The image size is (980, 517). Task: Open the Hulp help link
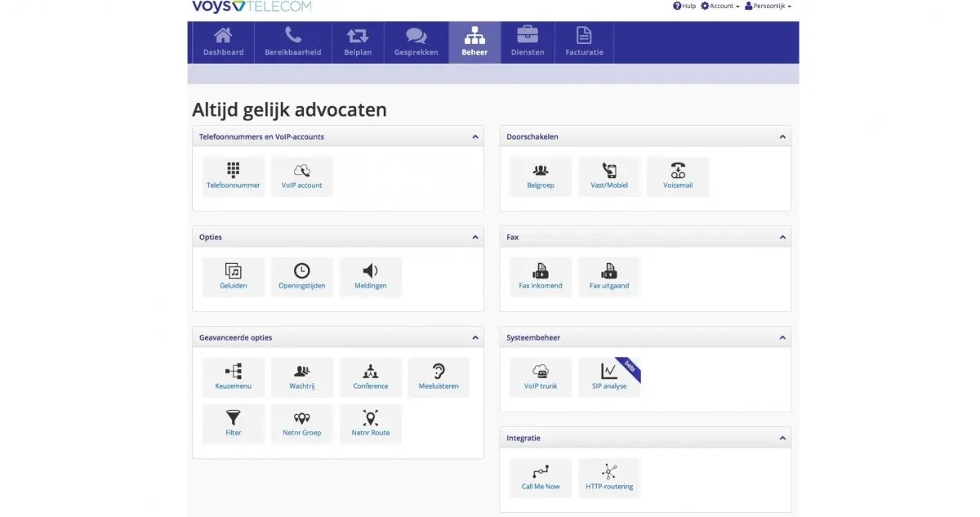click(684, 6)
